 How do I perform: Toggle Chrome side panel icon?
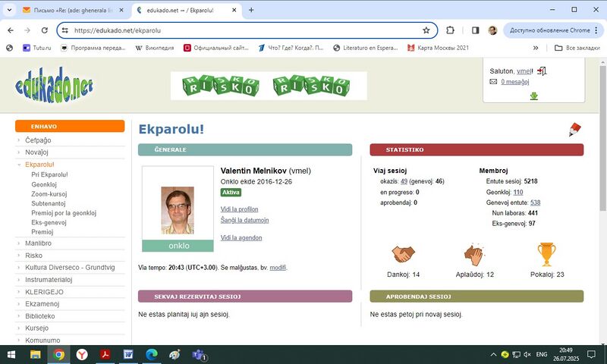click(476, 30)
